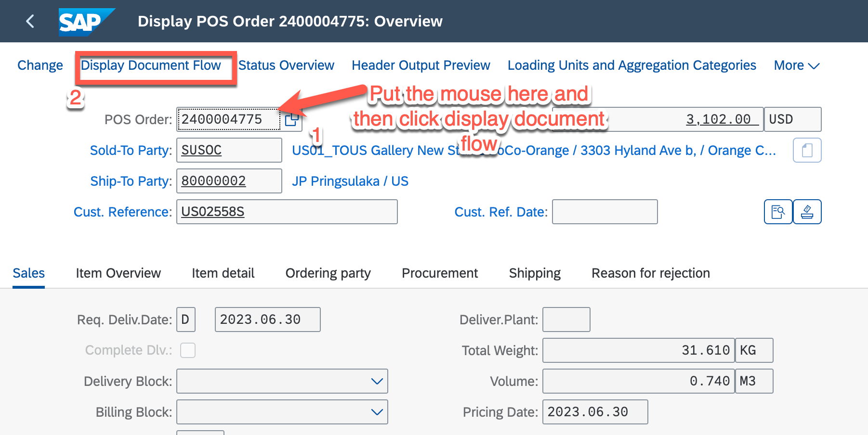Expand the Delivery Block dropdown
This screenshot has height=435, width=868.
click(377, 382)
